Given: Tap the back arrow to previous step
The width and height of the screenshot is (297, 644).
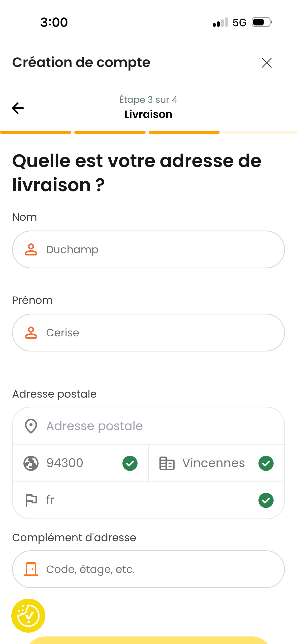Looking at the screenshot, I should click(18, 108).
